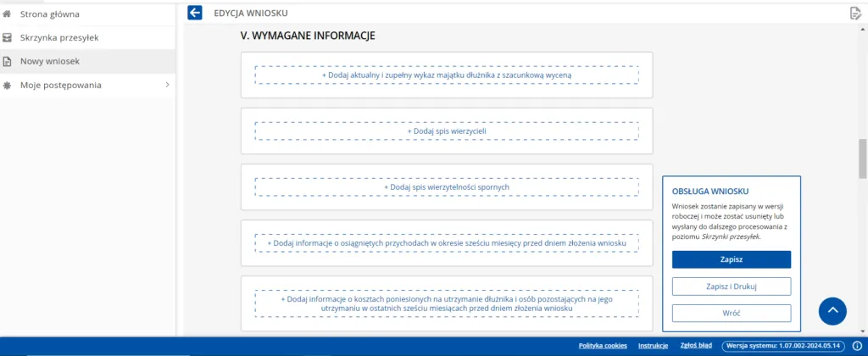Click the round scroll-to-top arrow button

832,311
